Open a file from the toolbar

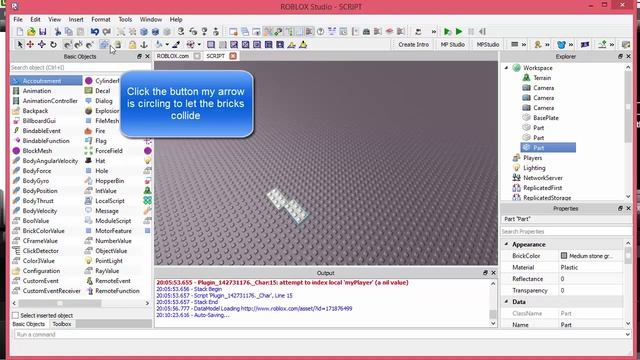point(31,31)
